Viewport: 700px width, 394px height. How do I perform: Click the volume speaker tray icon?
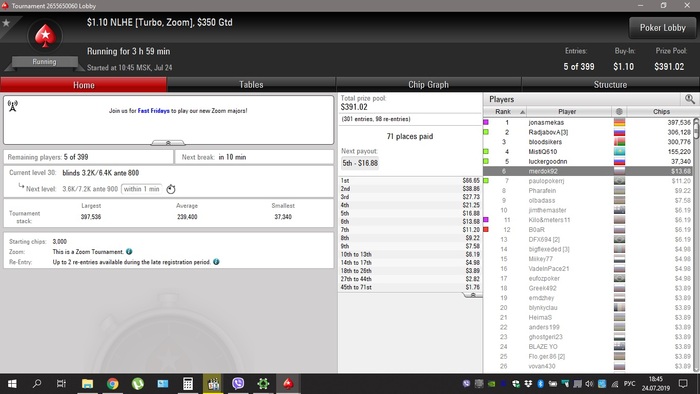point(589,384)
